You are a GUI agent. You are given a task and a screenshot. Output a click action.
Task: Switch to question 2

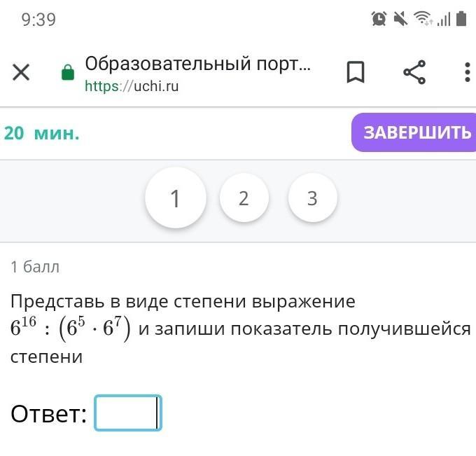point(244,198)
